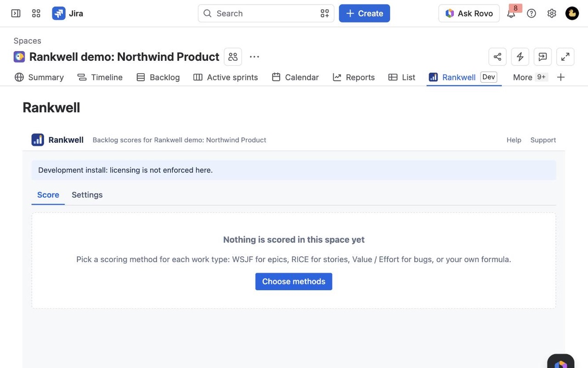Open the notifications bell

coord(511,13)
